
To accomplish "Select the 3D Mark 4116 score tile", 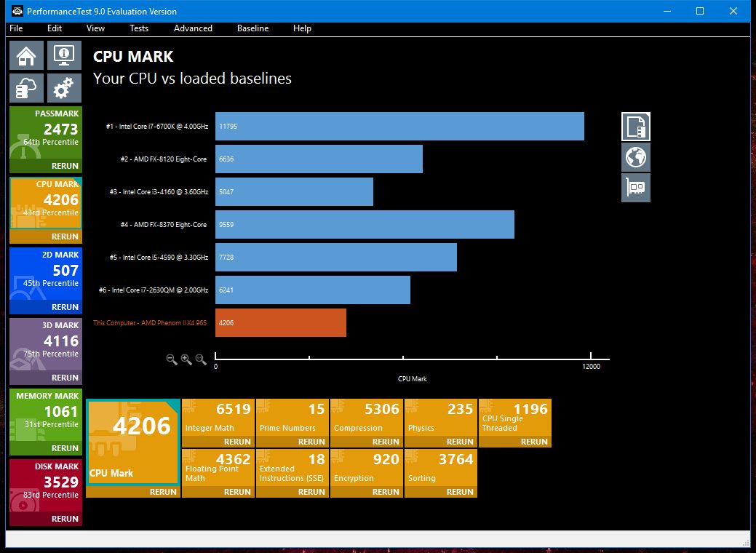I will (x=46, y=345).
